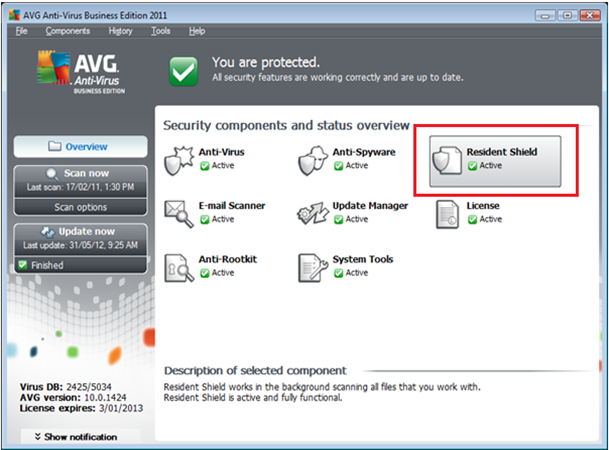Open the File menu

[x=21, y=31]
